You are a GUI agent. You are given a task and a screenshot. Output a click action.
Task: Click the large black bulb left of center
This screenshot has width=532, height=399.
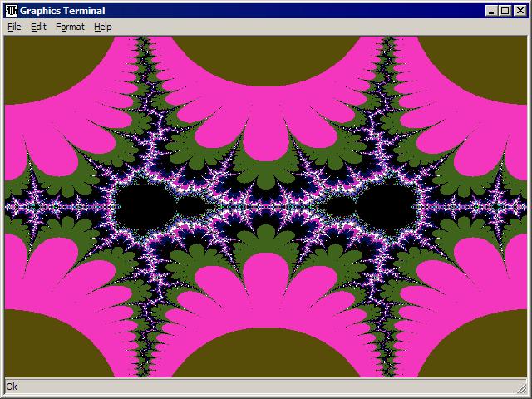[x=143, y=205]
